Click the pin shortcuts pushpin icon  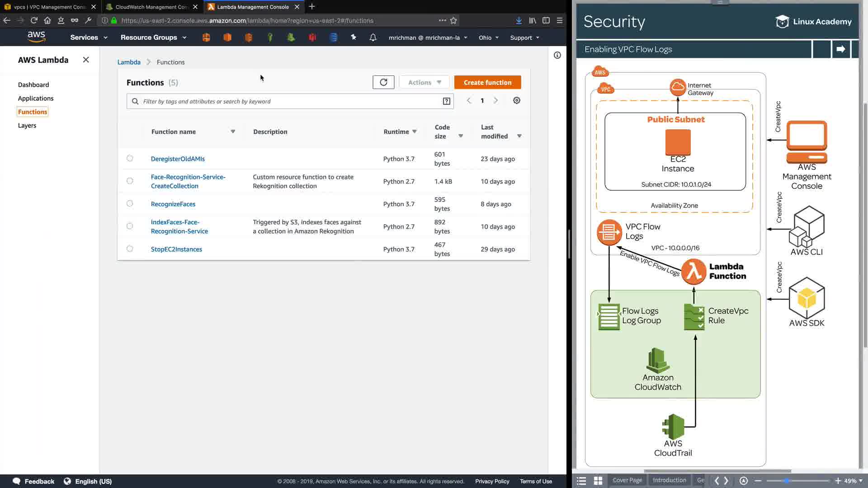(354, 38)
